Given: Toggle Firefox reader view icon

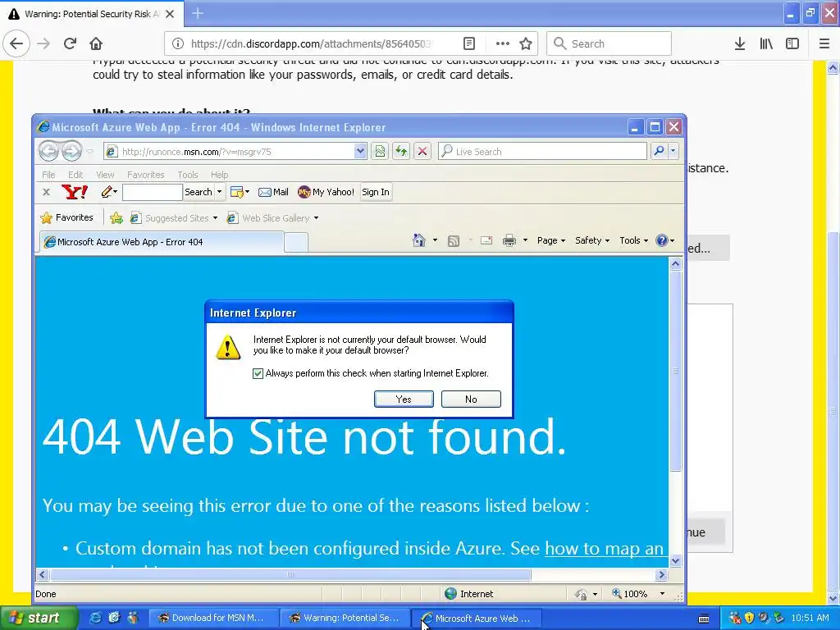Looking at the screenshot, I should click(468, 44).
